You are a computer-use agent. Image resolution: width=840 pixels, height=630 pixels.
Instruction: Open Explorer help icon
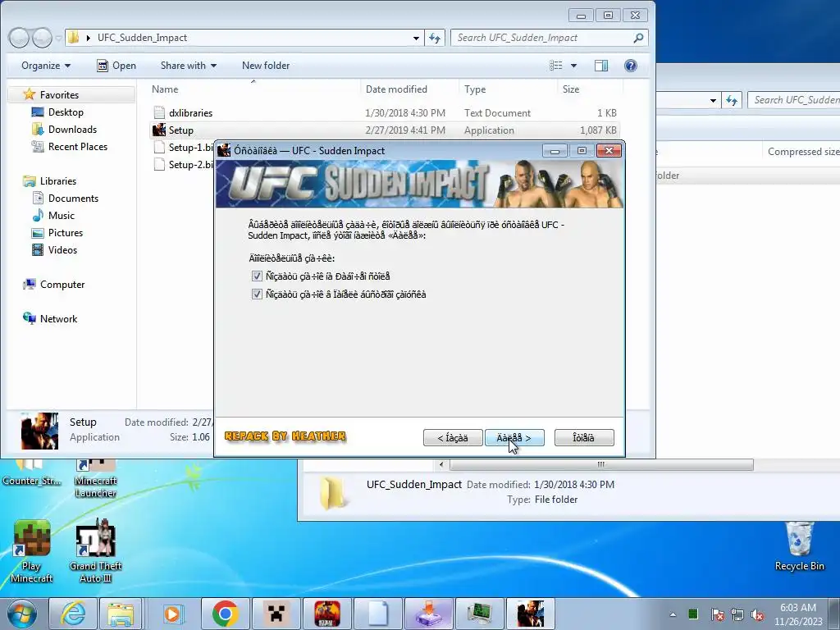[x=631, y=66]
